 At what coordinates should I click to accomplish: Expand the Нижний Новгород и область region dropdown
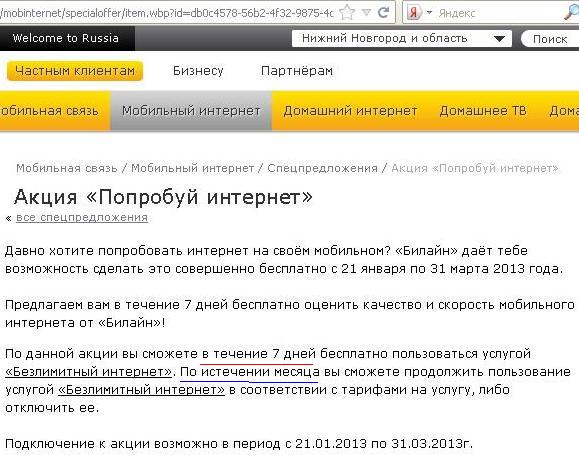click(x=401, y=38)
